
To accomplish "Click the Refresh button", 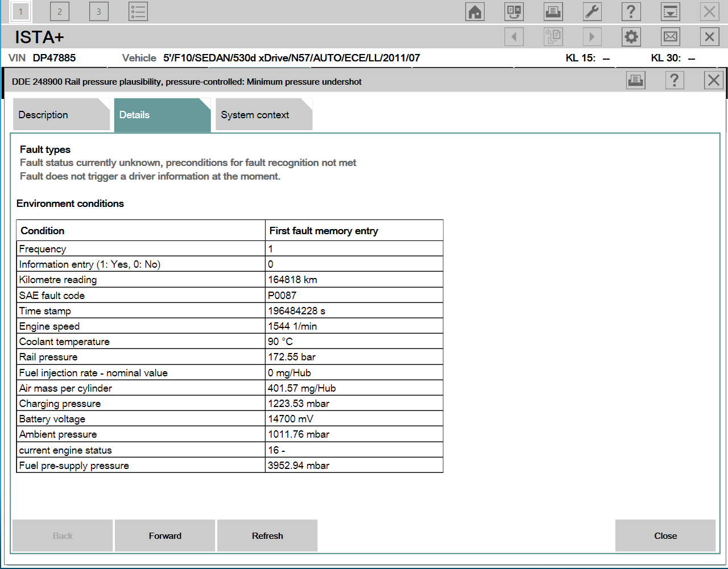I will [x=267, y=536].
